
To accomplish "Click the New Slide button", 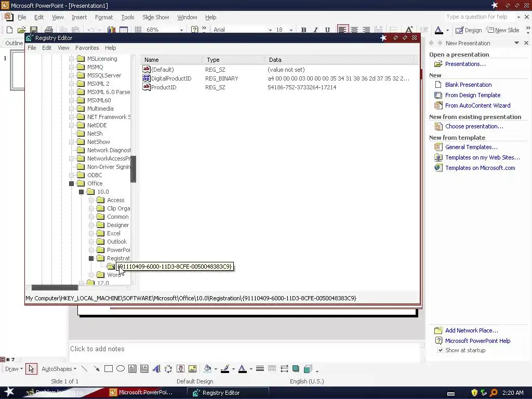I will coord(503,30).
